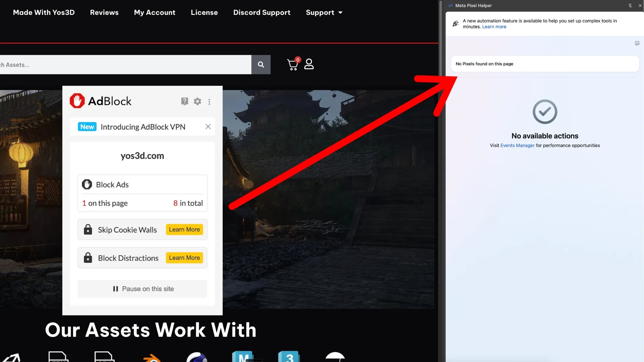
Task: Click Introducing AdBlock VPN banner
Action: (143, 127)
